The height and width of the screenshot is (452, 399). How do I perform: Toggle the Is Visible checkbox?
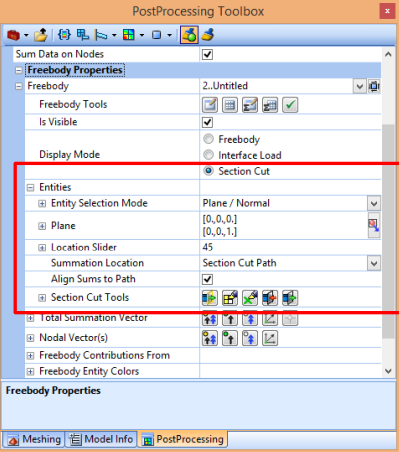point(207,122)
